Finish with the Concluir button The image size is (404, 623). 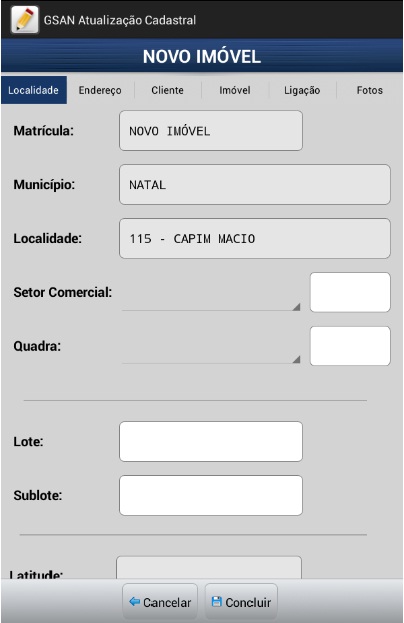point(241,602)
